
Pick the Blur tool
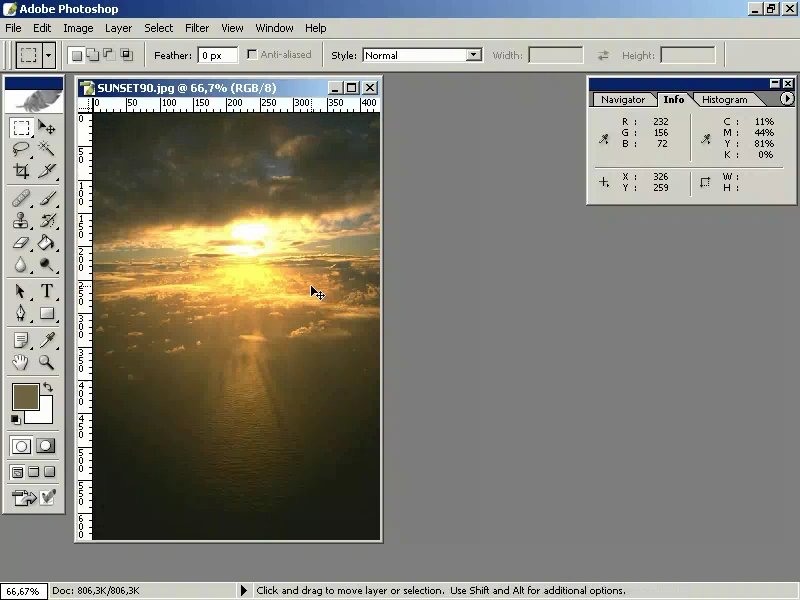click(x=21, y=264)
